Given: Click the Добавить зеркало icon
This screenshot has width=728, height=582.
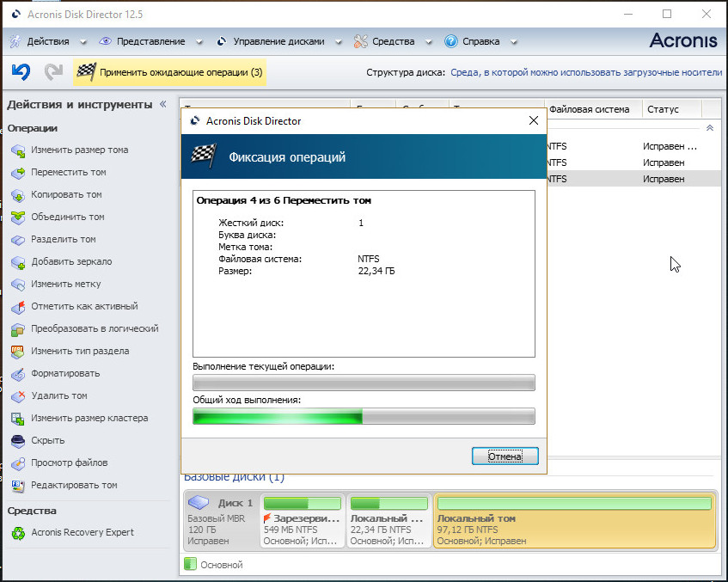Looking at the screenshot, I should coord(18,262).
